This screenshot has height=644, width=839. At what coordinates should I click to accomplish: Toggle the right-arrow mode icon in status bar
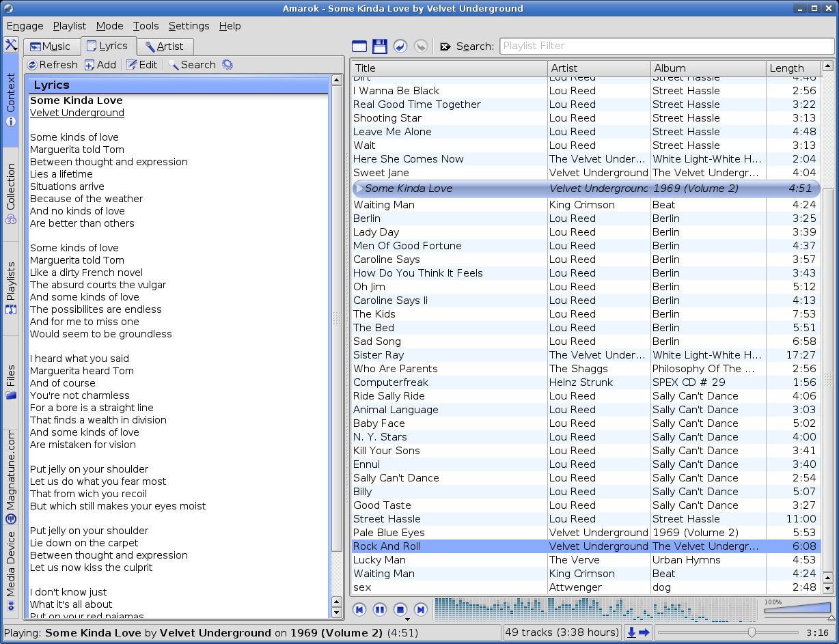[644, 632]
